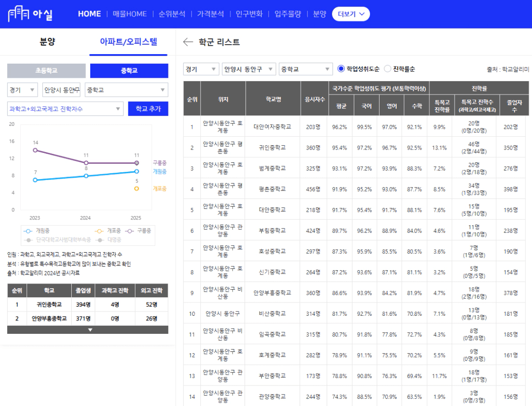The image size is (532, 406).
Task: Click 비산중학교 school name
Action: (273, 314)
